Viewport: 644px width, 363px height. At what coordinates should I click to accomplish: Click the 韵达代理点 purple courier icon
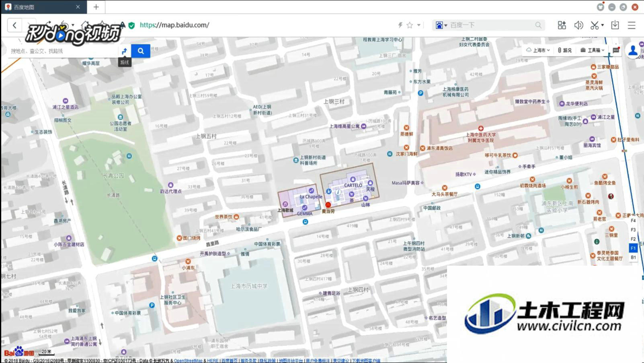pyautogui.click(x=170, y=185)
